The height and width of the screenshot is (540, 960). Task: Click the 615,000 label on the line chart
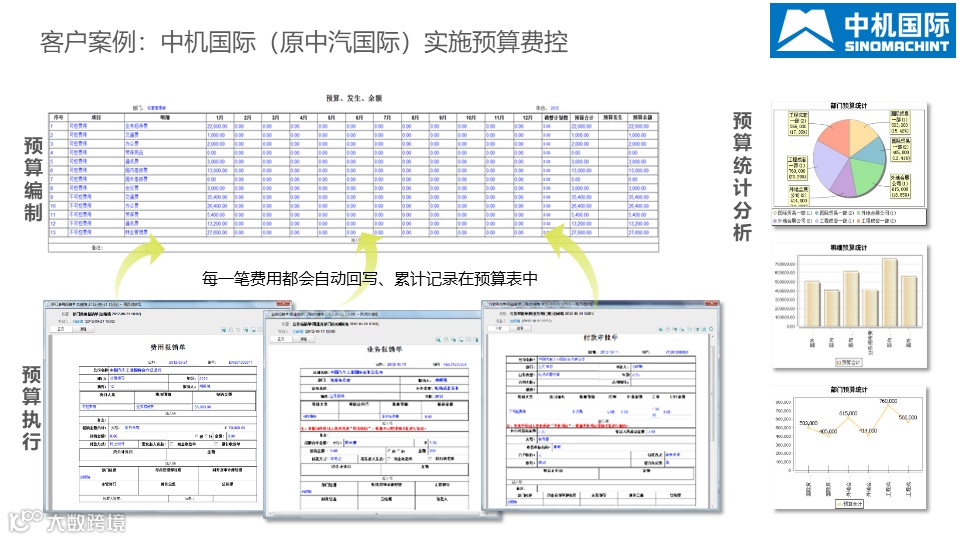(x=848, y=413)
